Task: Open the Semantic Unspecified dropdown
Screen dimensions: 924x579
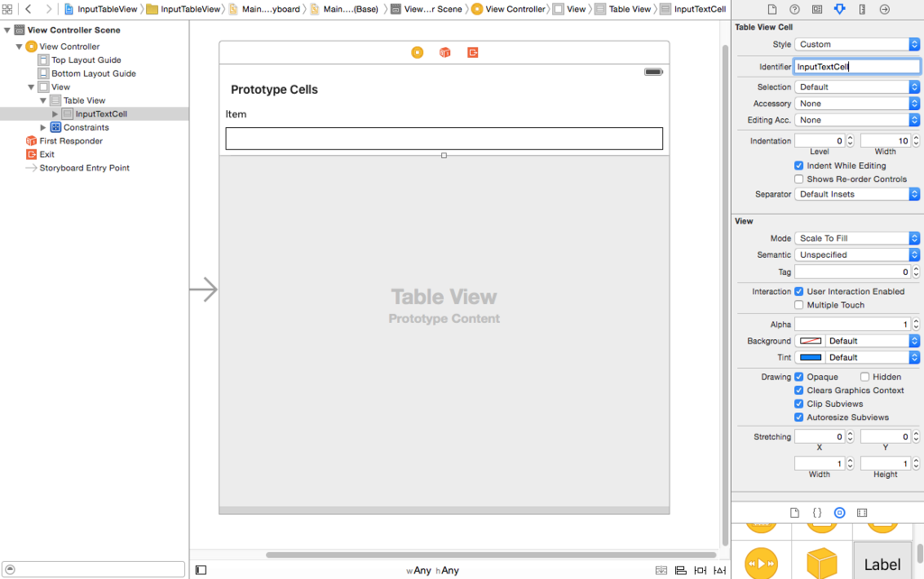Action: 857,254
